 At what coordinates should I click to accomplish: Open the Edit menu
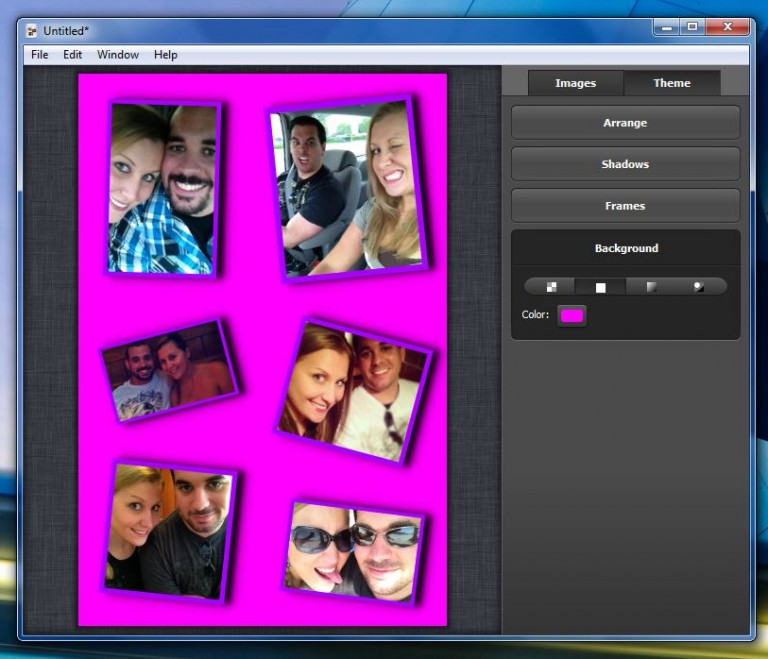point(72,54)
